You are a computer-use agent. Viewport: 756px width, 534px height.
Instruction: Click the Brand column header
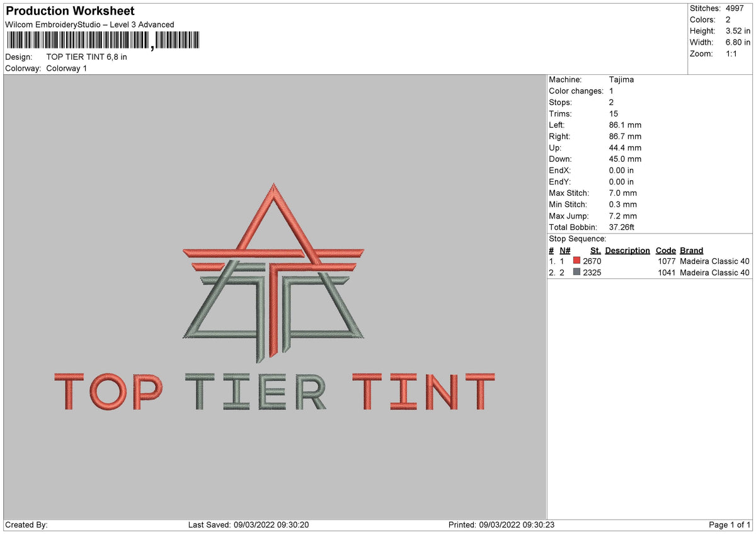pyautogui.click(x=692, y=250)
